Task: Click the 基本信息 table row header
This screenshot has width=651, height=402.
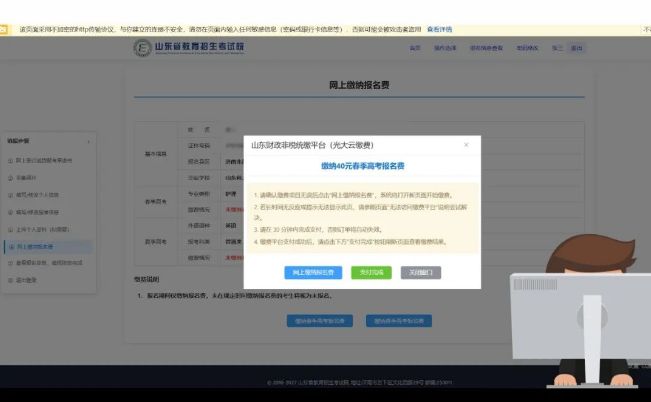Action: point(156,154)
